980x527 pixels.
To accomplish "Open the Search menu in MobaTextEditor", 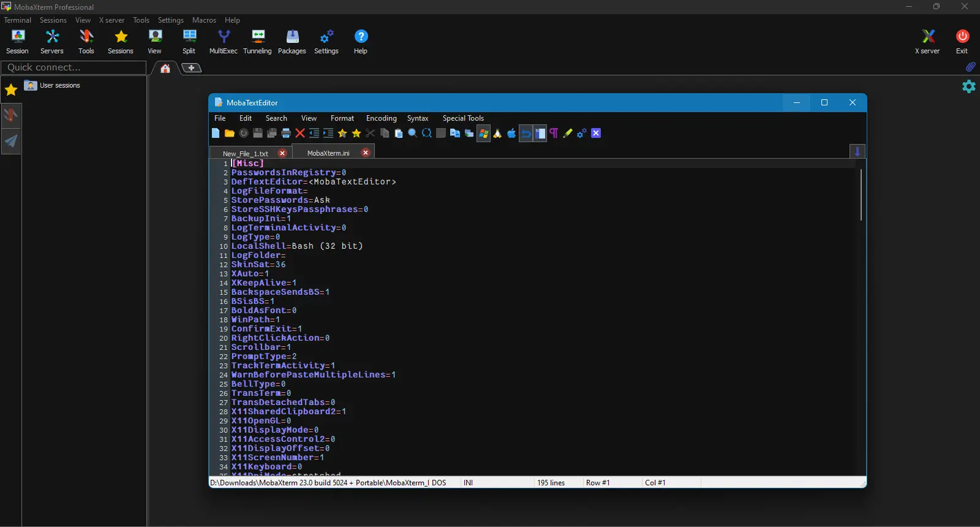I will (276, 118).
